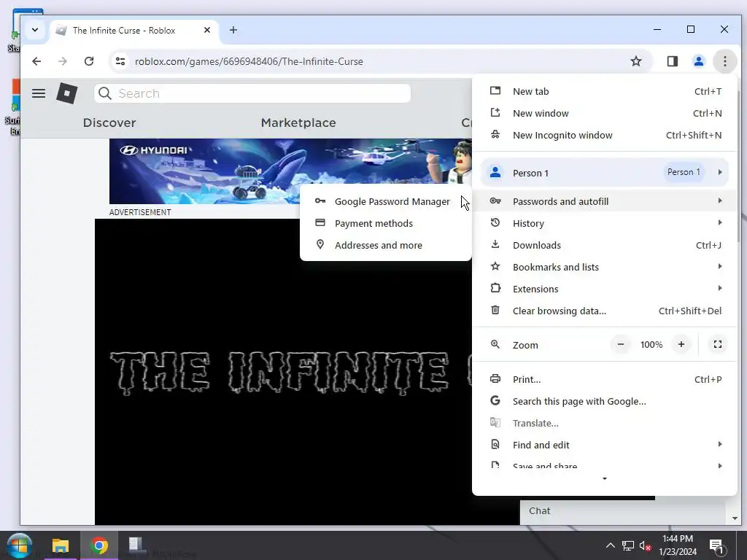Click the three-dot Chrome menu button
The width and height of the screenshot is (747, 560).
tap(724, 61)
